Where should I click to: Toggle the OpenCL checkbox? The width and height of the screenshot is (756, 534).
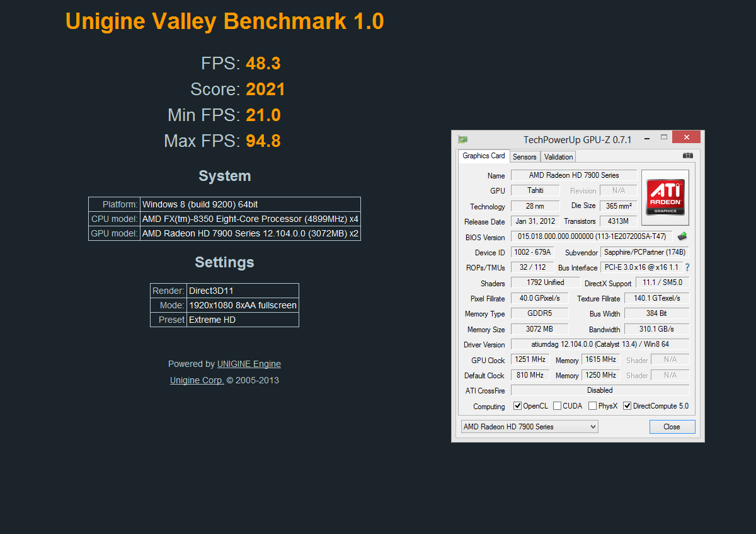click(518, 406)
